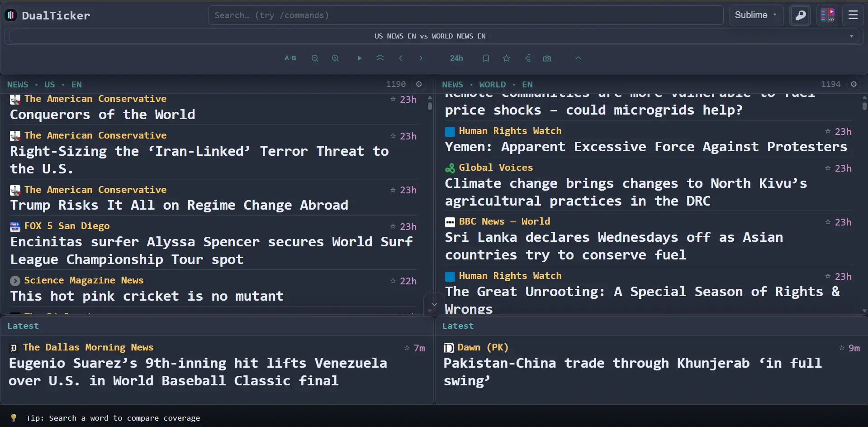Take snapshot with camera icon
This screenshot has height=427, width=868.
[x=547, y=58]
